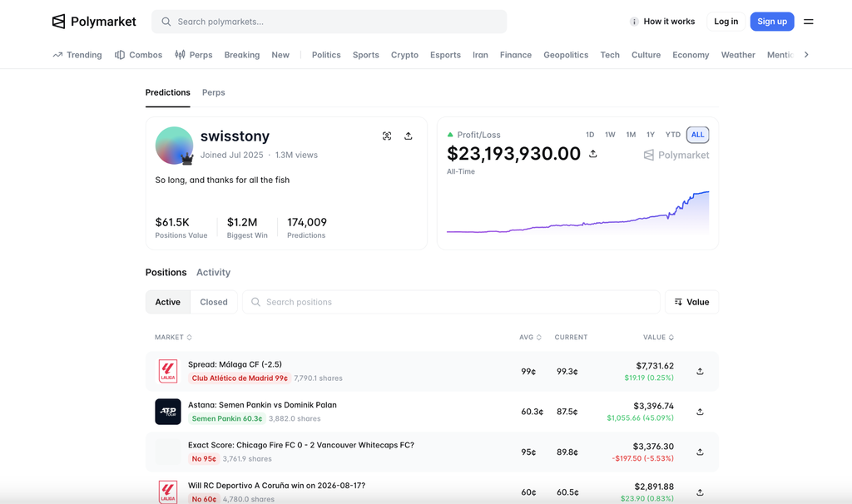Open the Finance category

coord(516,55)
